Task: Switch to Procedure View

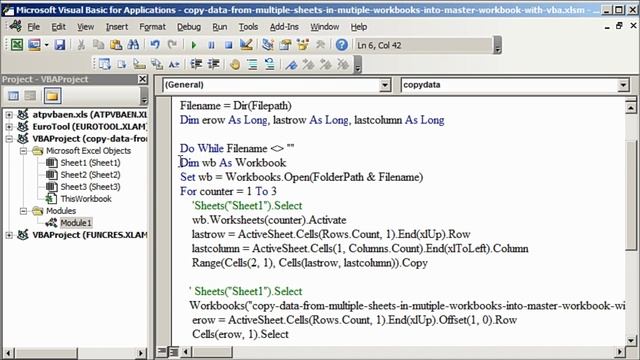Action: point(162,351)
